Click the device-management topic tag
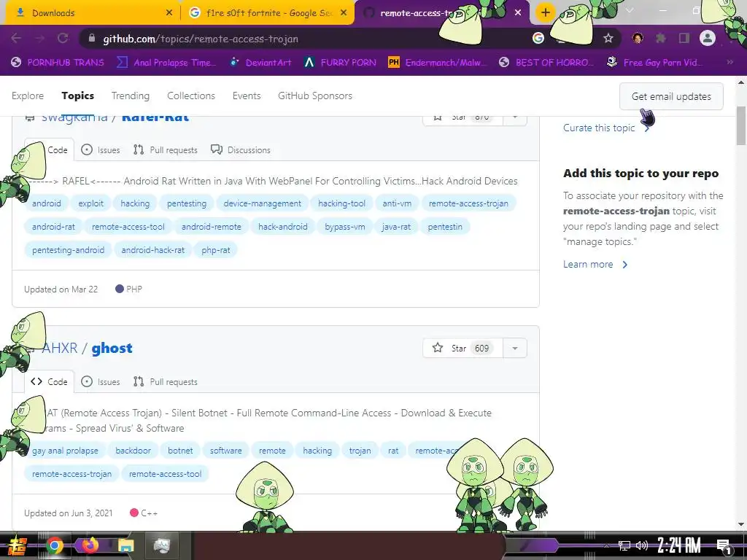Viewport: 747px width, 560px height. coord(263,203)
